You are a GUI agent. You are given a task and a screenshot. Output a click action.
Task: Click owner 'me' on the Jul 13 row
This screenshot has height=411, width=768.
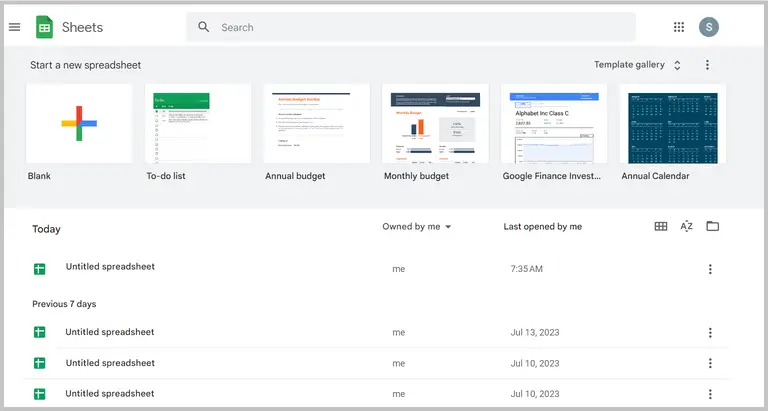(399, 333)
